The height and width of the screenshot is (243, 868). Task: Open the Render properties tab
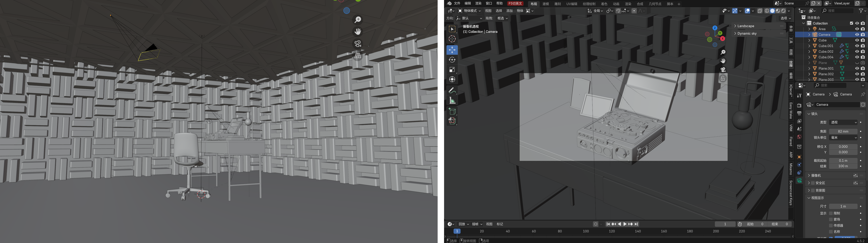(x=799, y=106)
